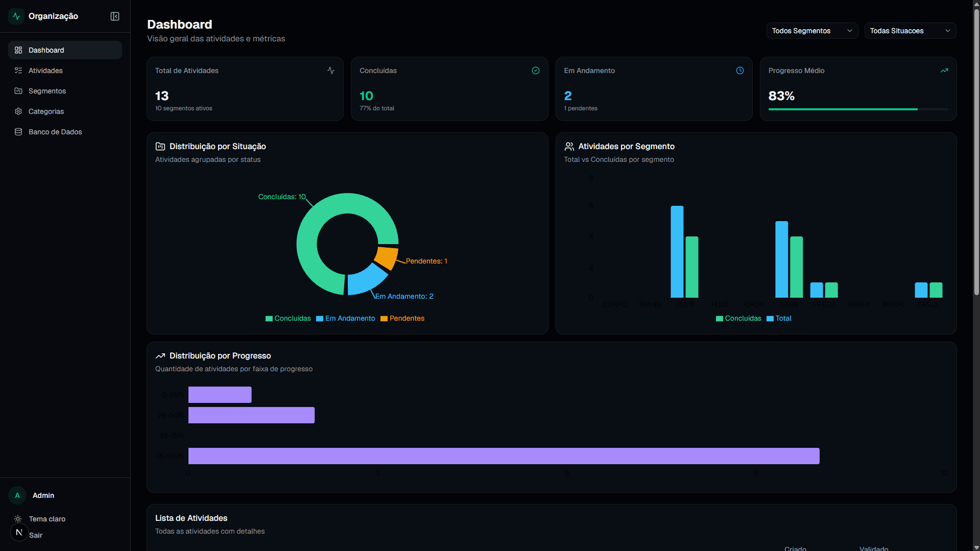
Task: Toggle Pendentes series in donut legend
Action: click(402, 318)
